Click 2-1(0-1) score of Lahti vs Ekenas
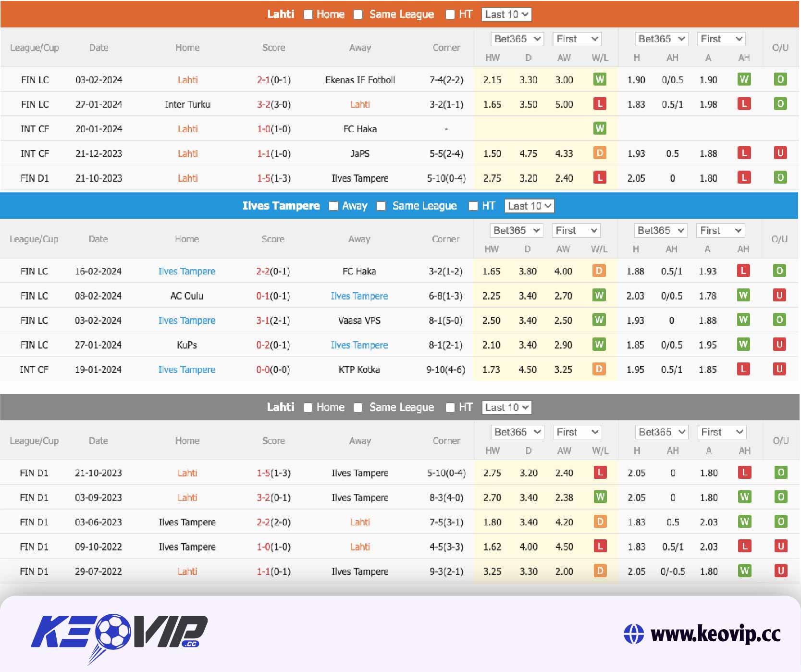This screenshot has height=672, width=801. 273,80
